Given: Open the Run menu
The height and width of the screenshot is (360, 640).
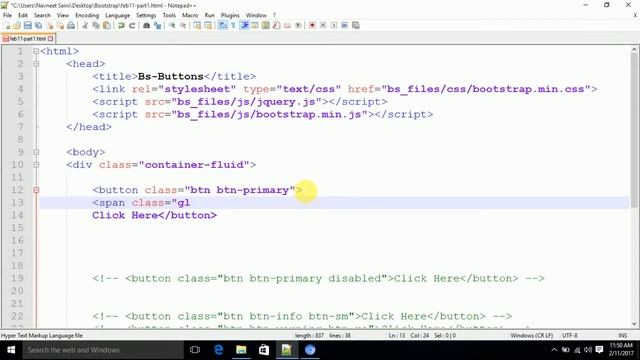Looking at the screenshot, I should tap(209, 15).
